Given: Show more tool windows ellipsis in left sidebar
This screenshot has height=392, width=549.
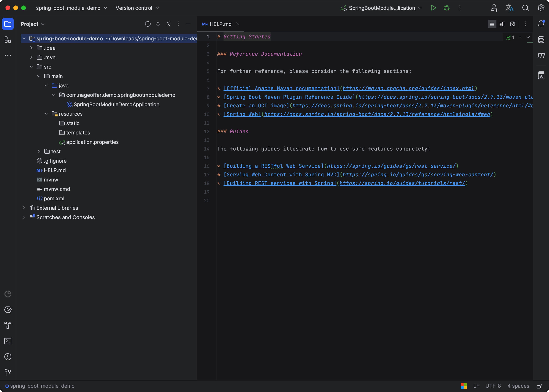Looking at the screenshot, I should 8,55.
